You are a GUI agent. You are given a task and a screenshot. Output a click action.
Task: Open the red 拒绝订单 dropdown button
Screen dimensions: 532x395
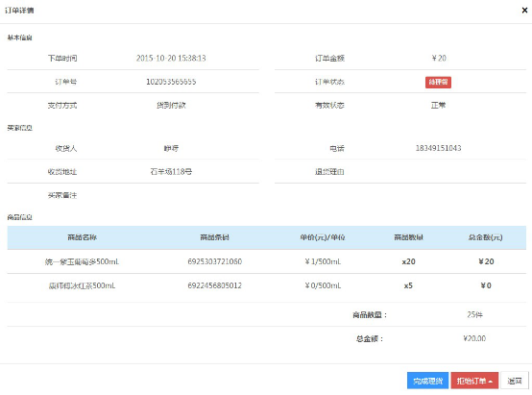[x=474, y=381]
